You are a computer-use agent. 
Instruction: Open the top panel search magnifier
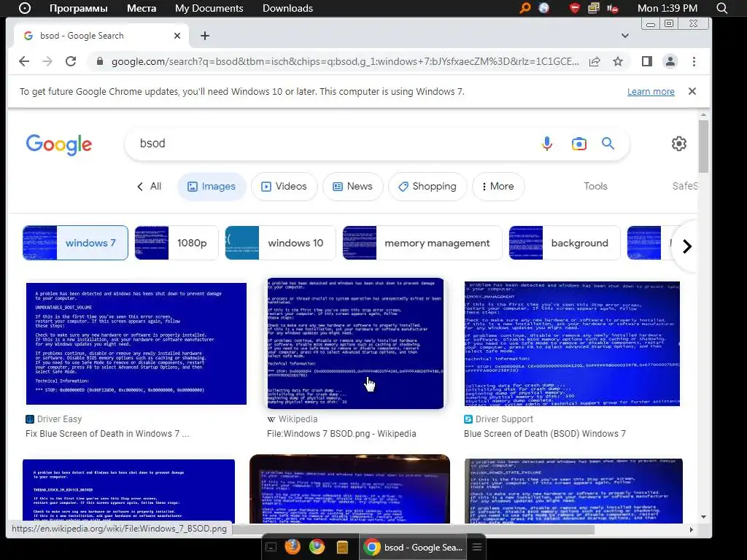(x=722, y=8)
